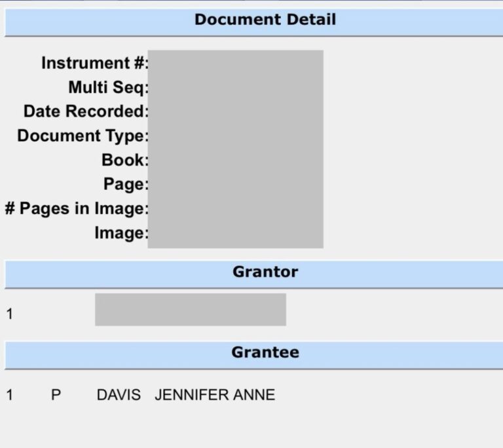Select the Multi Seq label
The width and height of the screenshot is (503, 448).
point(108,88)
